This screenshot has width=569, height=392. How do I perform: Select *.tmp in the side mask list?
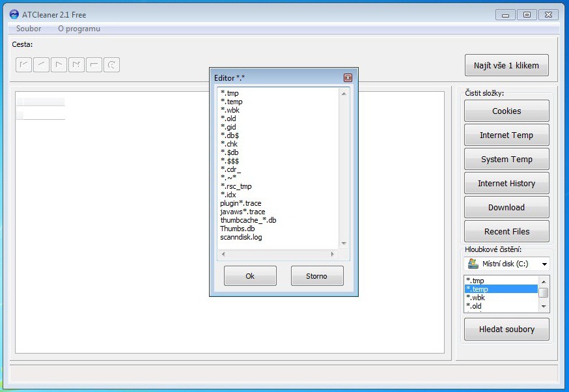501,281
